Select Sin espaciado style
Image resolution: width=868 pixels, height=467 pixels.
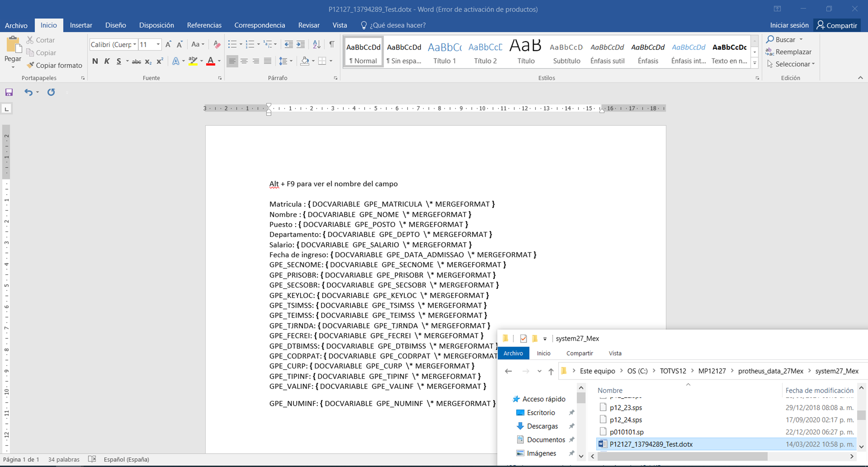[404, 52]
